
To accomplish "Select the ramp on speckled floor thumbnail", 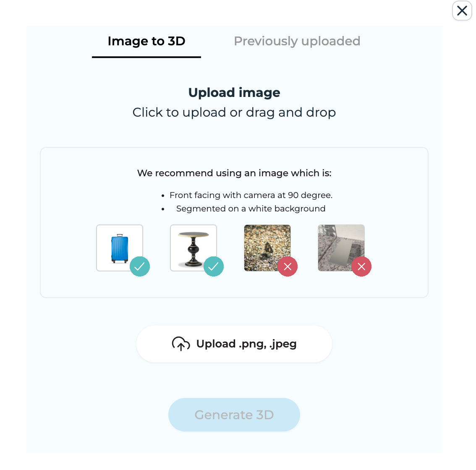I will pos(341,248).
